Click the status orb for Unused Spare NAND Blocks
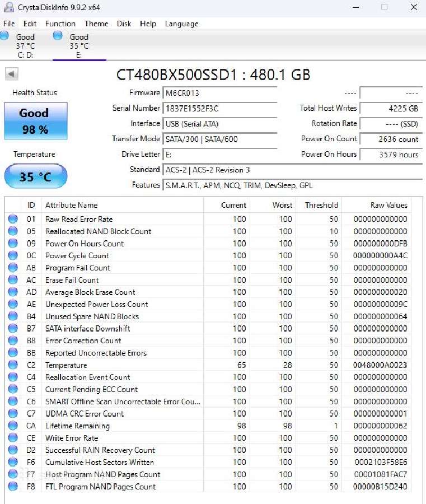 13,316
